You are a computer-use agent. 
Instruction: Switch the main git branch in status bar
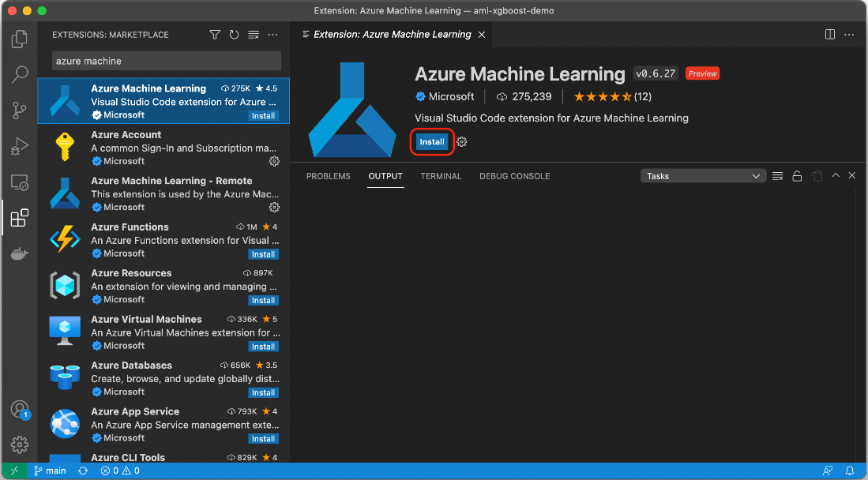[50, 471]
